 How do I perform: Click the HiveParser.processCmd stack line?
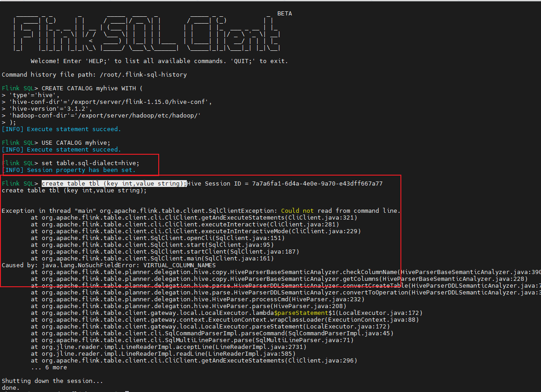[198, 299]
